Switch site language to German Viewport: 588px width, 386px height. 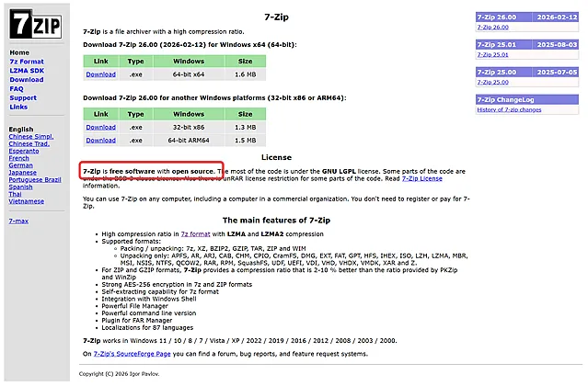pyautogui.click(x=21, y=165)
